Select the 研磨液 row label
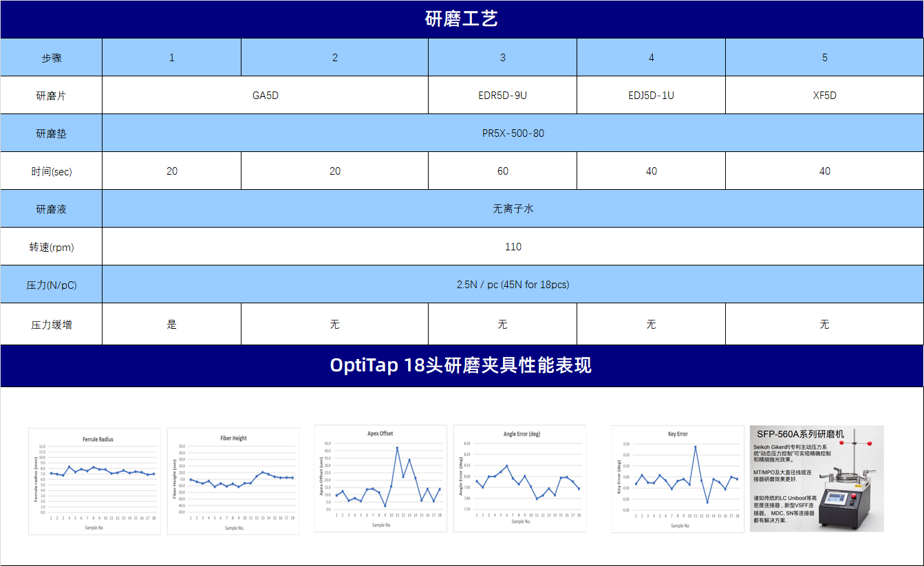Screen dimensions: 924x566 point(52,209)
